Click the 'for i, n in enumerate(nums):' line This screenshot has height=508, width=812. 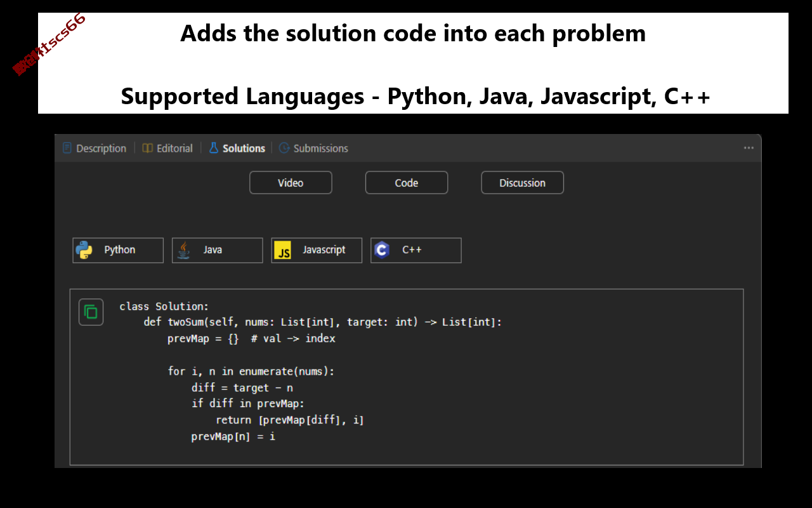click(251, 371)
